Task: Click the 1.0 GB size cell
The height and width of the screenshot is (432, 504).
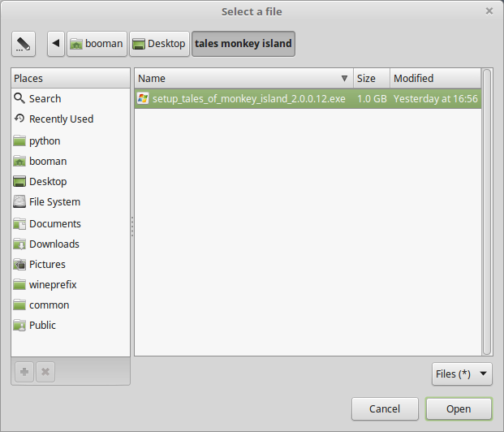Action: (372, 98)
